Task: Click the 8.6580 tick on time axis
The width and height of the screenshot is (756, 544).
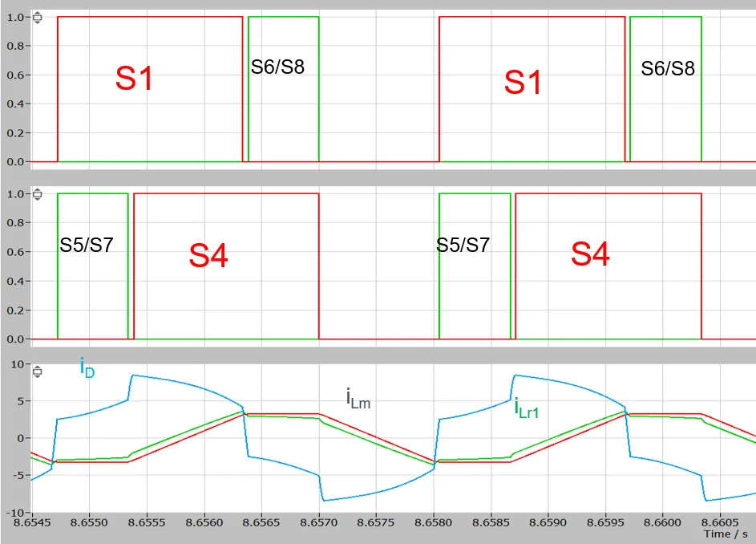Action: click(x=434, y=522)
